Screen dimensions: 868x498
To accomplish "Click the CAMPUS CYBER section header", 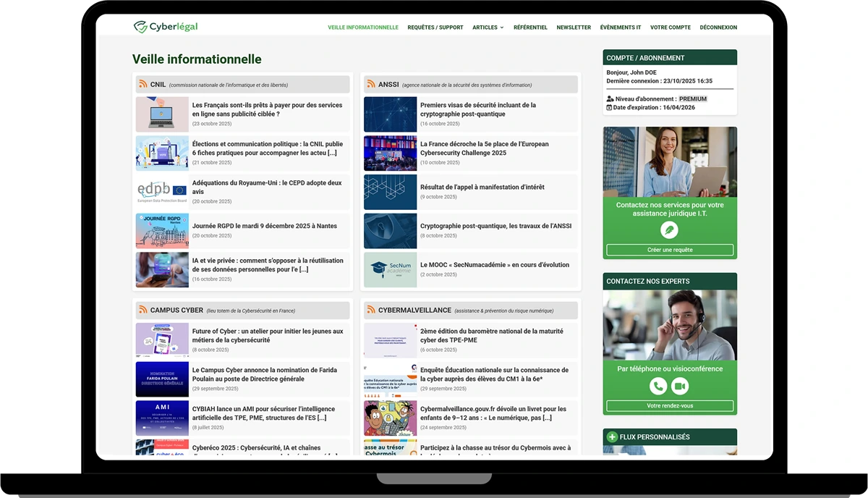I will pyautogui.click(x=242, y=310).
